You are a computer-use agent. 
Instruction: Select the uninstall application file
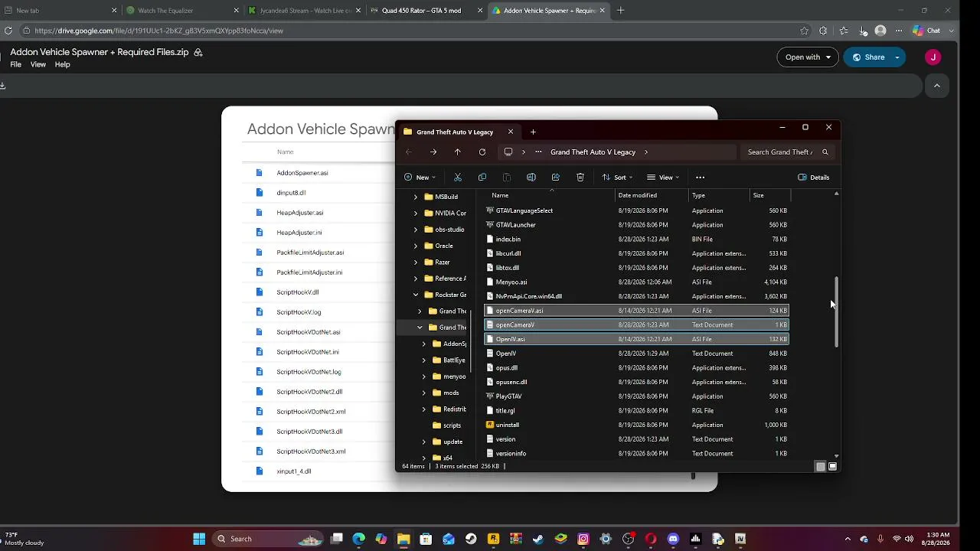[635, 425]
